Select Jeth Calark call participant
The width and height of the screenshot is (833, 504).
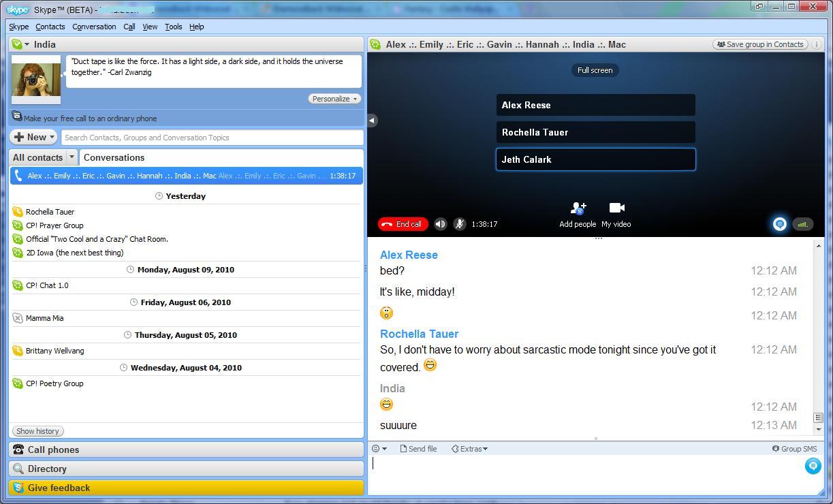click(x=596, y=159)
